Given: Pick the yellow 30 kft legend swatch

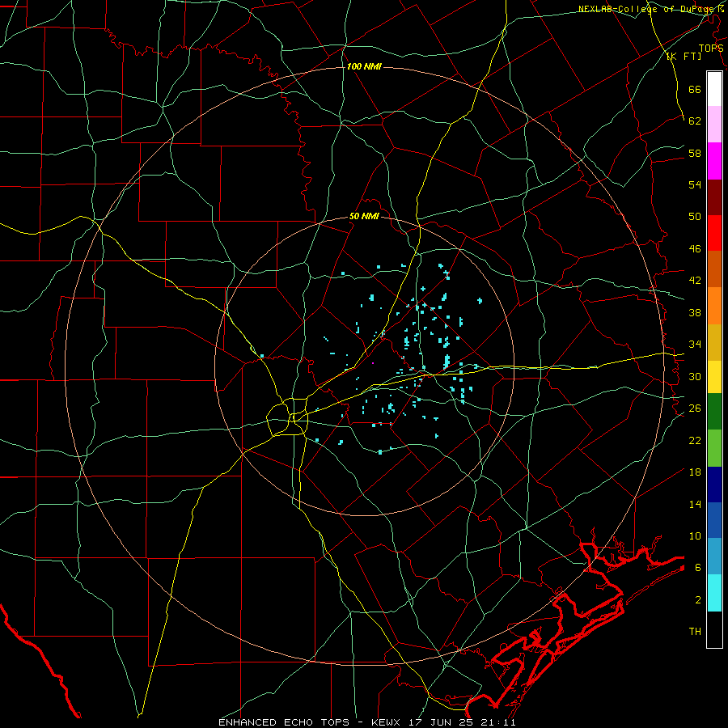Looking at the screenshot, I should coord(714,377).
